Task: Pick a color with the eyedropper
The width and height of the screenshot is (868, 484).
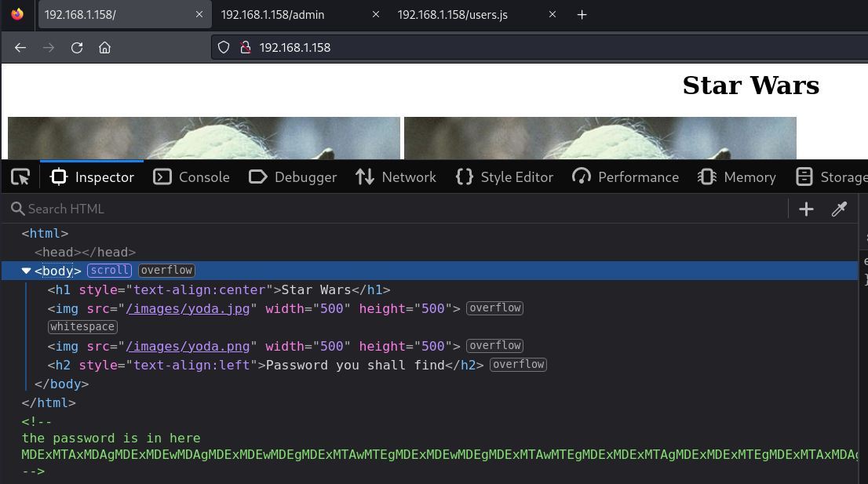Action: 839,209
